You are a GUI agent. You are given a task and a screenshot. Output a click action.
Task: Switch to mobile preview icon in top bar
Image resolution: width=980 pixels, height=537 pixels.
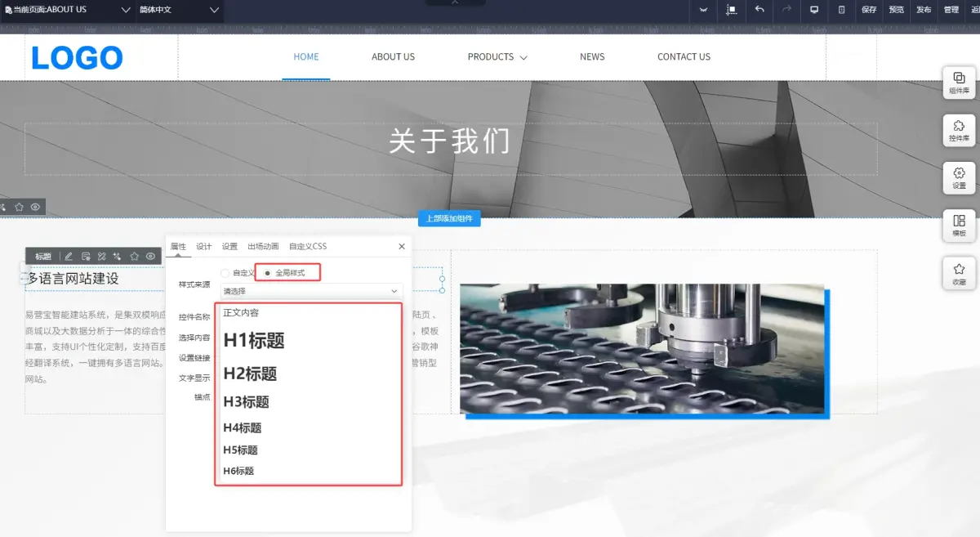[840, 10]
